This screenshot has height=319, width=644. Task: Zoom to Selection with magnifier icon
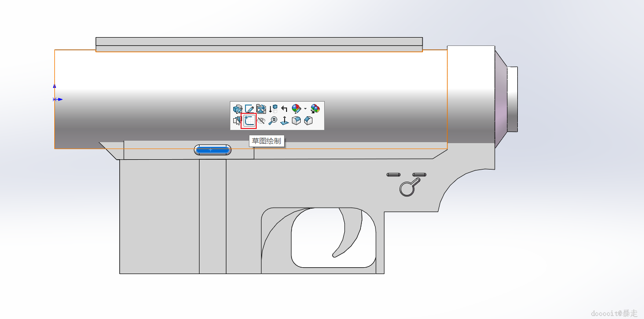coord(273,120)
